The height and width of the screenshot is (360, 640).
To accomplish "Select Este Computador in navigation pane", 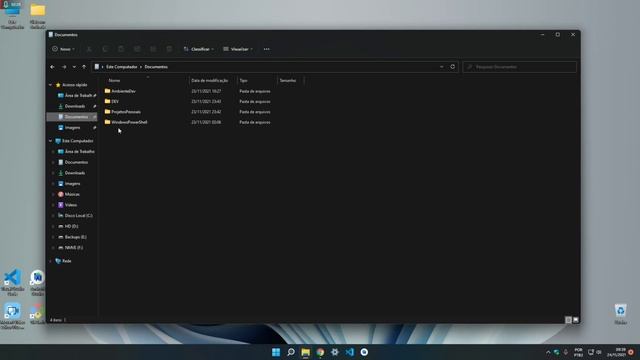I will point(74,141).
